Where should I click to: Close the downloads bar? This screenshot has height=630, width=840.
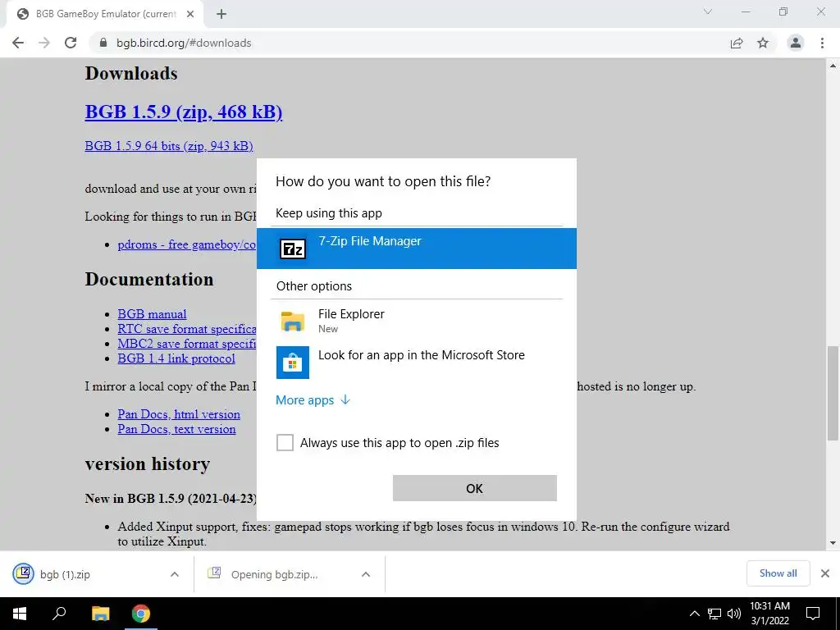pos(825,573)
